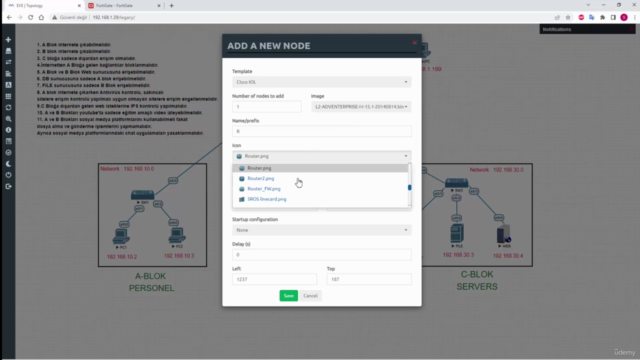Open the Lab details sidebar icon
The image size is (640, 360).
coord(8,141)
